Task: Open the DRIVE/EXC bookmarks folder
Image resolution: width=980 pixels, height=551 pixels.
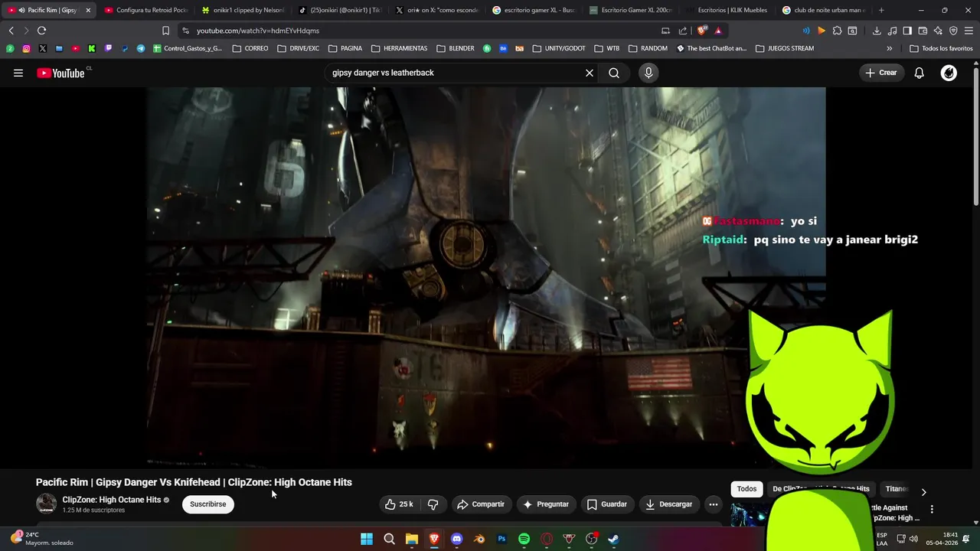Action: point(299,48)
